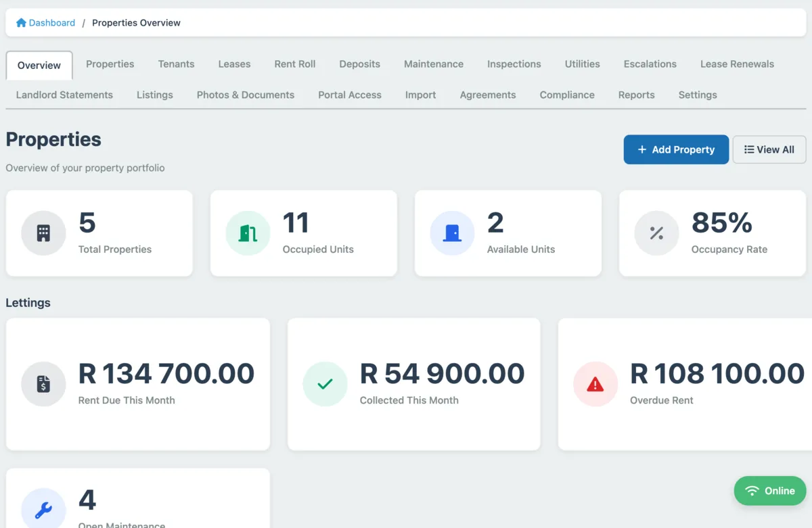Select the Overview tab
The height and width of the screenshot is (528, 812).
[x=39, y=66]
